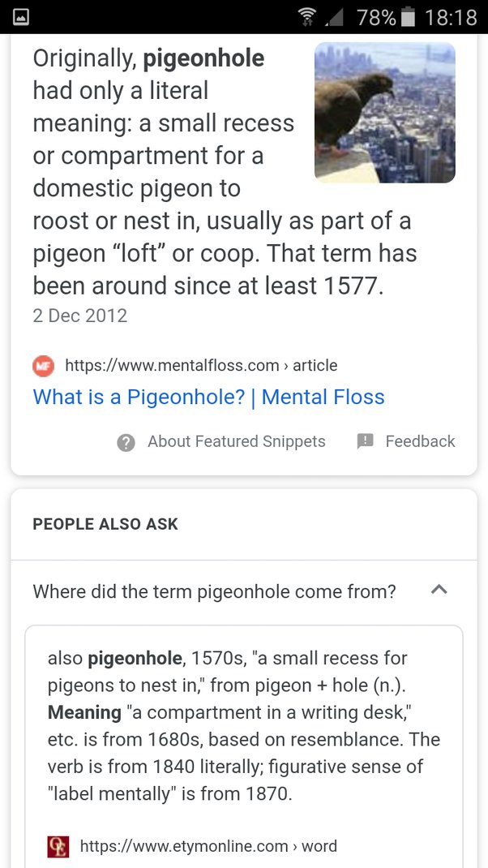This screenshot has width=488, height=868.
Task: Tap the Wi-Fi status icon
Action: (x=306, y=14)
